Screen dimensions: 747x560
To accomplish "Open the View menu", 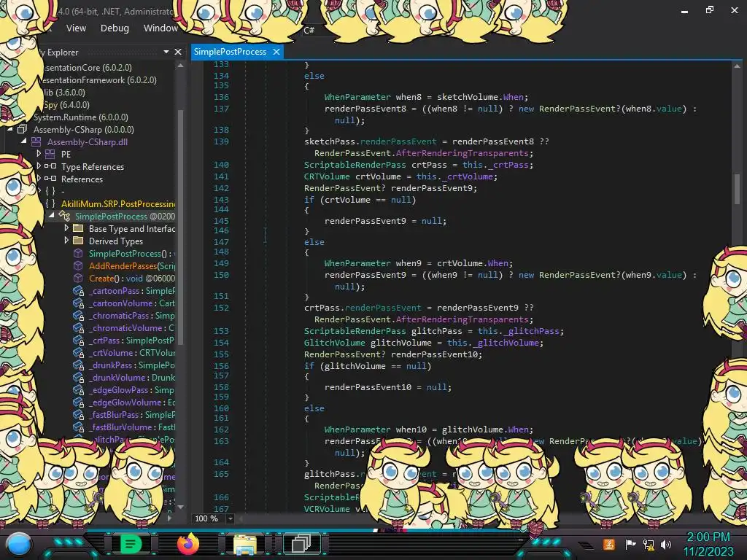I will click(x=76, y=28).
